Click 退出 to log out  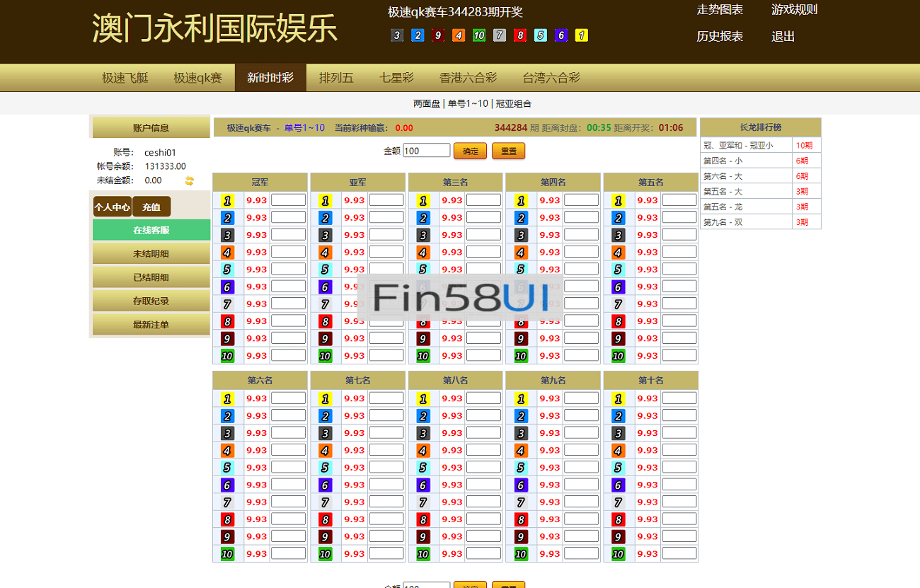[x=782, y=37]
